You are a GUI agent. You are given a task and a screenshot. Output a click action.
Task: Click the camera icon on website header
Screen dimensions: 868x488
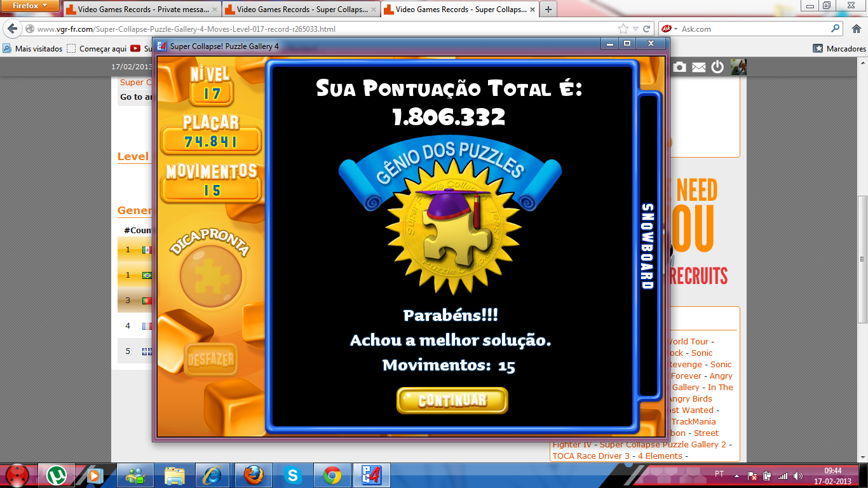pos(679,67)
